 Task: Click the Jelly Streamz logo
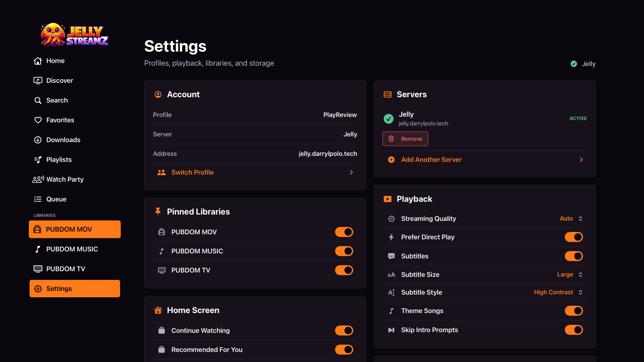coord(74,35)
